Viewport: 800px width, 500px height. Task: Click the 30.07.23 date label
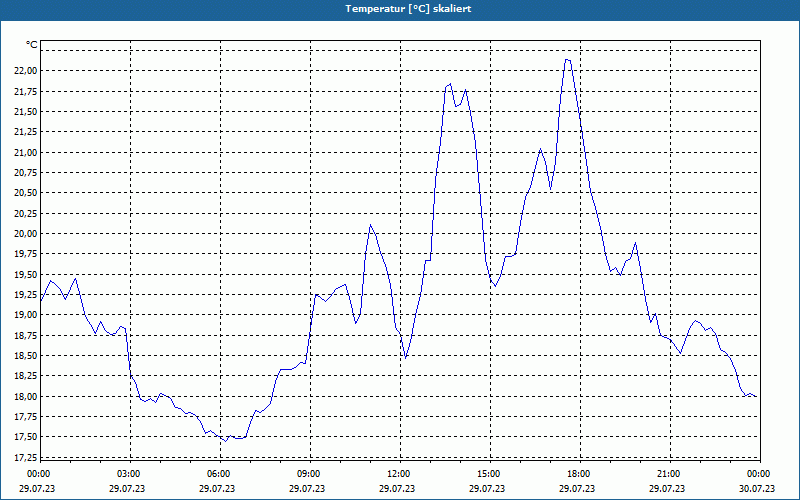point(757,488)
